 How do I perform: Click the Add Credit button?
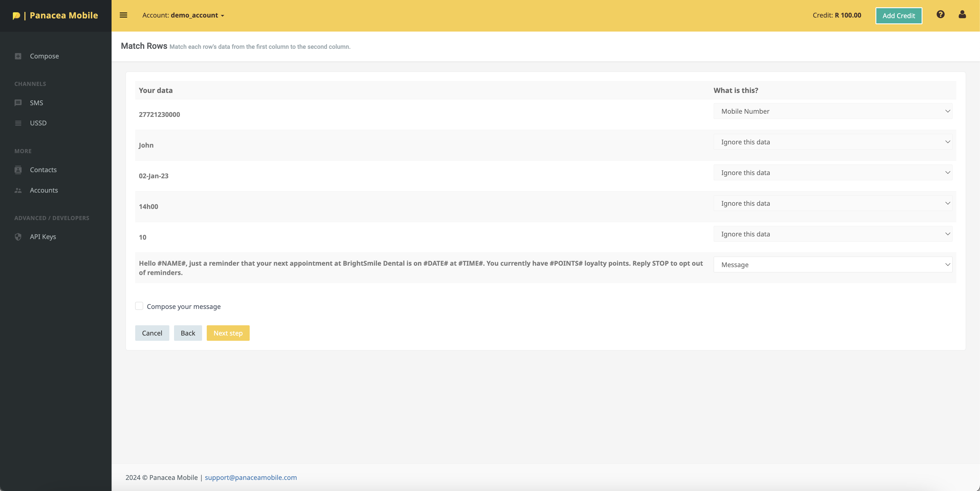click(898, 15)
